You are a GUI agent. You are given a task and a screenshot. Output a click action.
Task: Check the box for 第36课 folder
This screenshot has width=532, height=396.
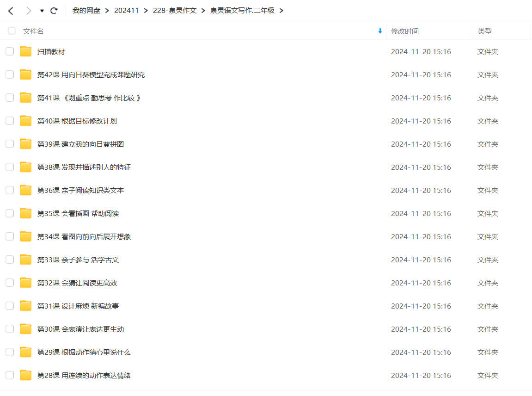[10, 190]
